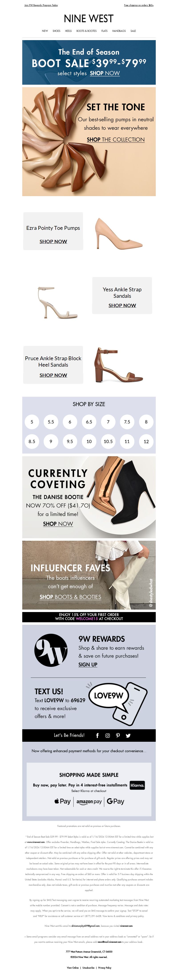Viewport: 178px width, 980px height.
Task: Click SHOP THE COLLECTION link
Action: (x=116, y=140)
